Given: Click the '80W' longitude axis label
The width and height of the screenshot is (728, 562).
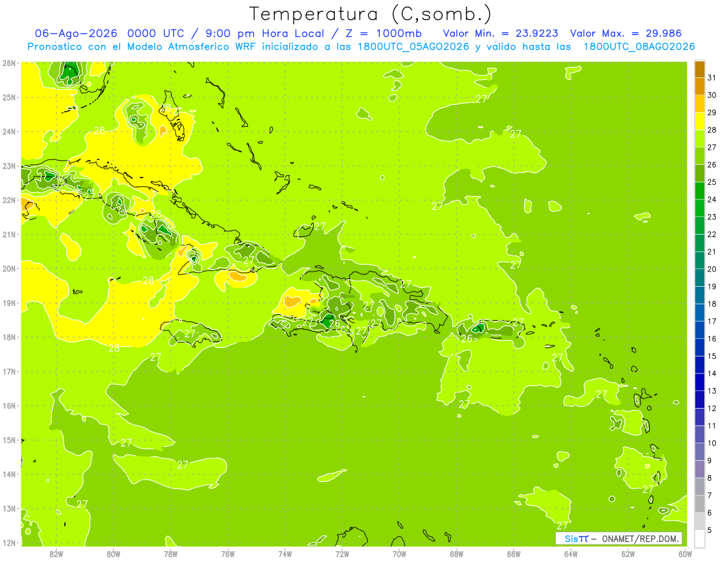Looking at the screenshot, I should coord(113,554).
